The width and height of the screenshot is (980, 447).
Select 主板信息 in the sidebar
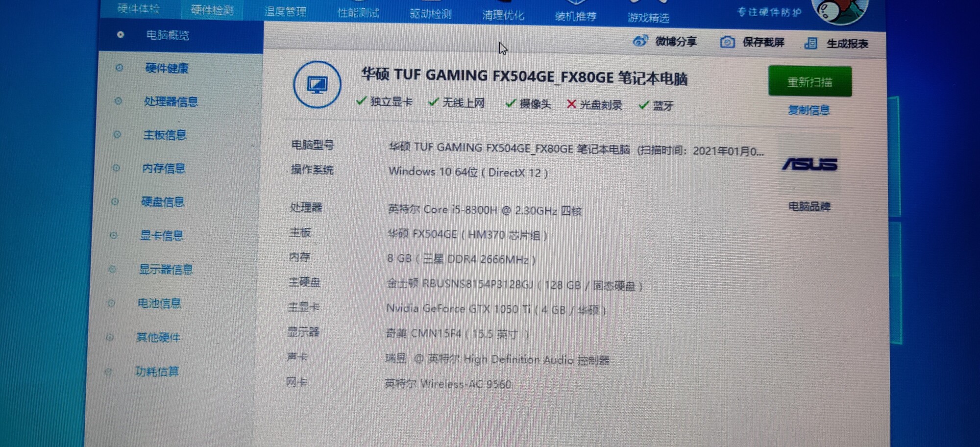(165, 135)
